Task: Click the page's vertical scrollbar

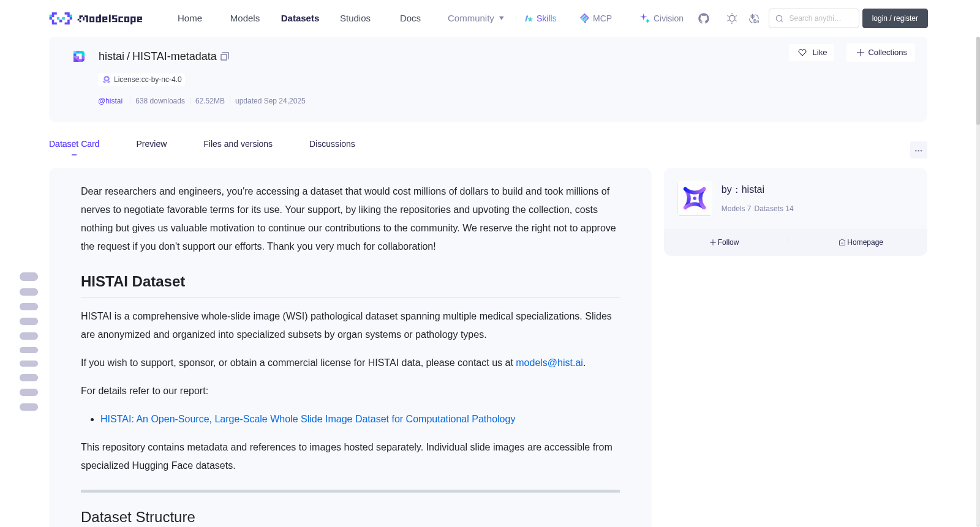Action: (978, 80)
